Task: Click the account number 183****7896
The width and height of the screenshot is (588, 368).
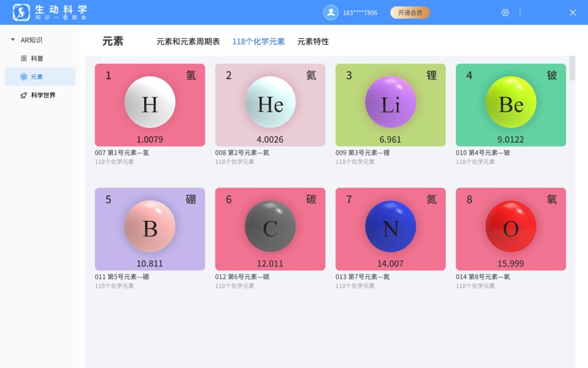Action: 360,13
